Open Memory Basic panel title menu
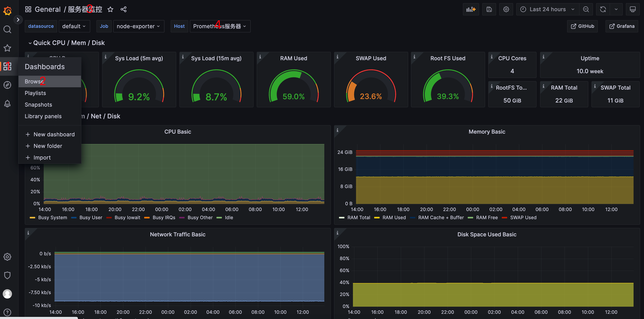 (x=487, y=132)
